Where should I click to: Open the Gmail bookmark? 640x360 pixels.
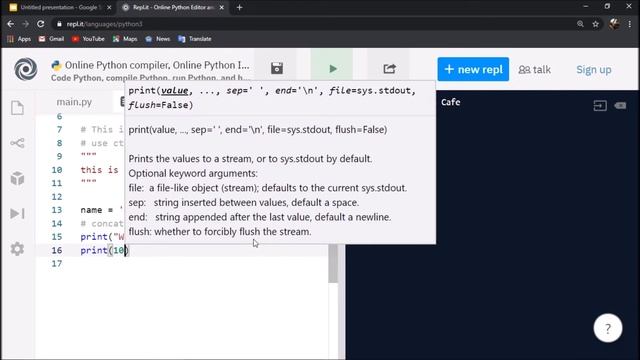click(x=51, y=39)
